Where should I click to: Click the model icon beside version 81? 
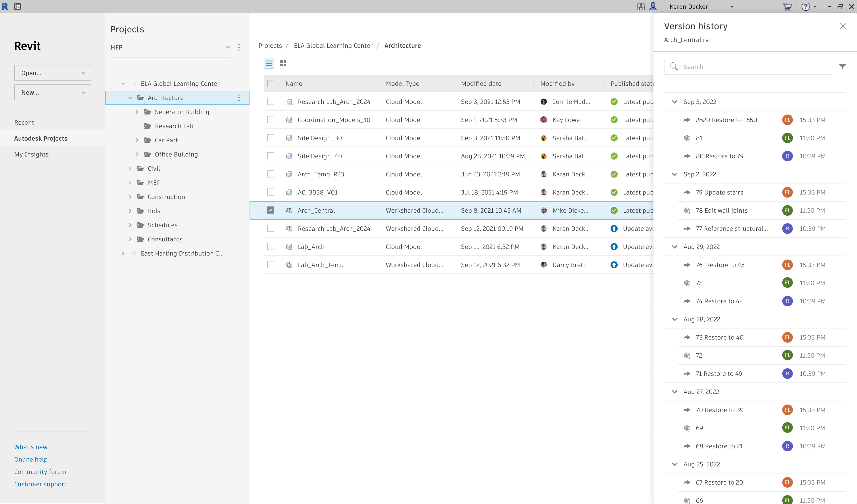(687, 138)
